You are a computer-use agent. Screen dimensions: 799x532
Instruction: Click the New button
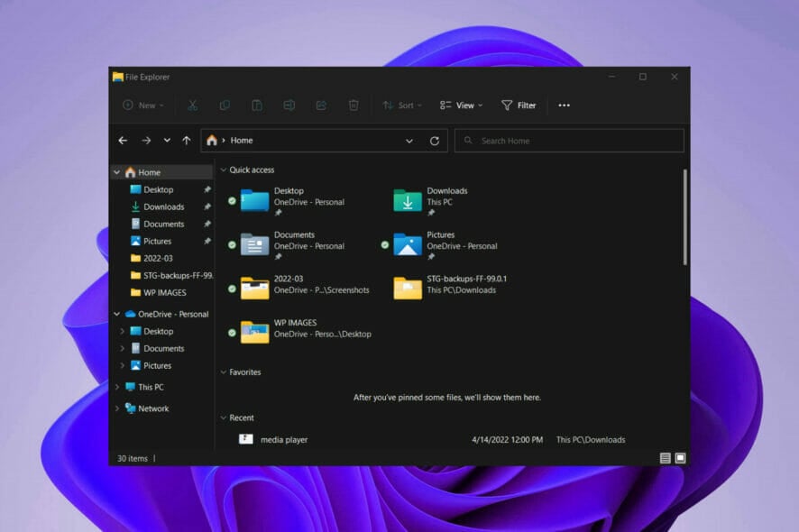tap(142, 105)
